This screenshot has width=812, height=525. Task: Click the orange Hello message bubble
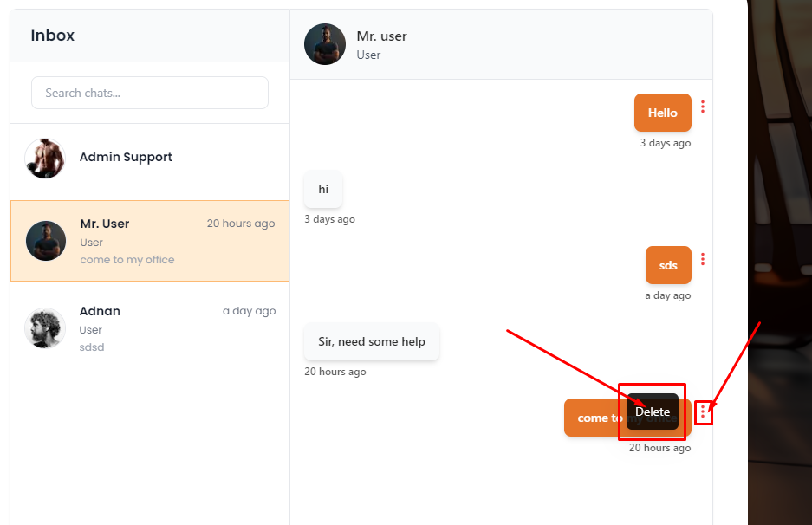click(x=662, y=113)
